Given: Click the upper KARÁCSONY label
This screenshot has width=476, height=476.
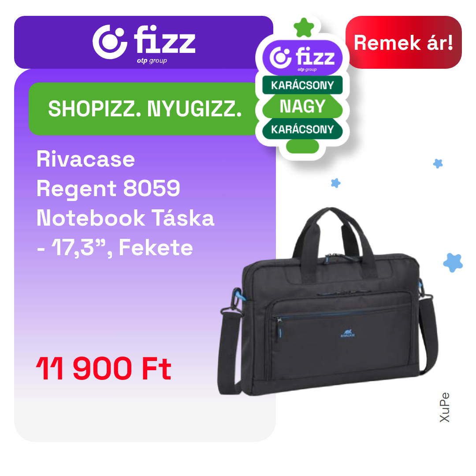Looking at the screenshot, I should click(x=302, y=85).
